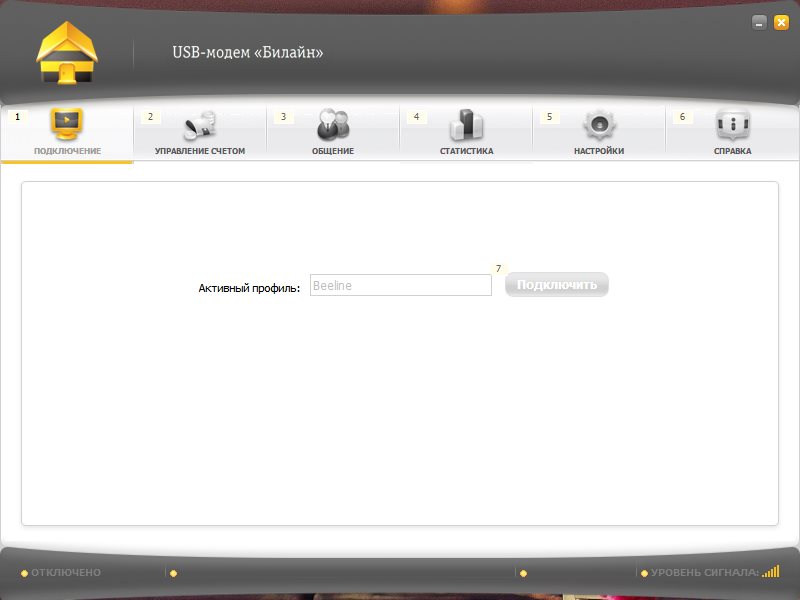Open the СТАТИСТИКА tab label
Screen dimensions: 800x600
(466, 151)
